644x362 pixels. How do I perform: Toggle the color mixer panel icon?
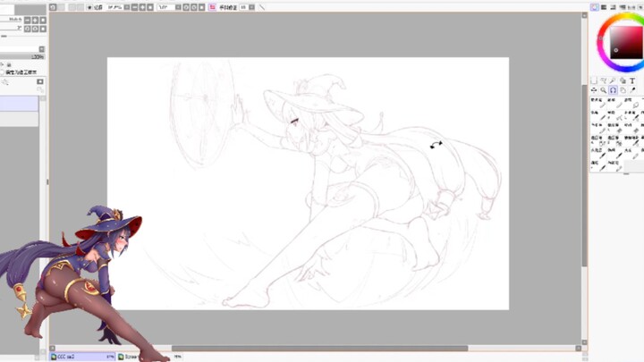pos(623,7)
